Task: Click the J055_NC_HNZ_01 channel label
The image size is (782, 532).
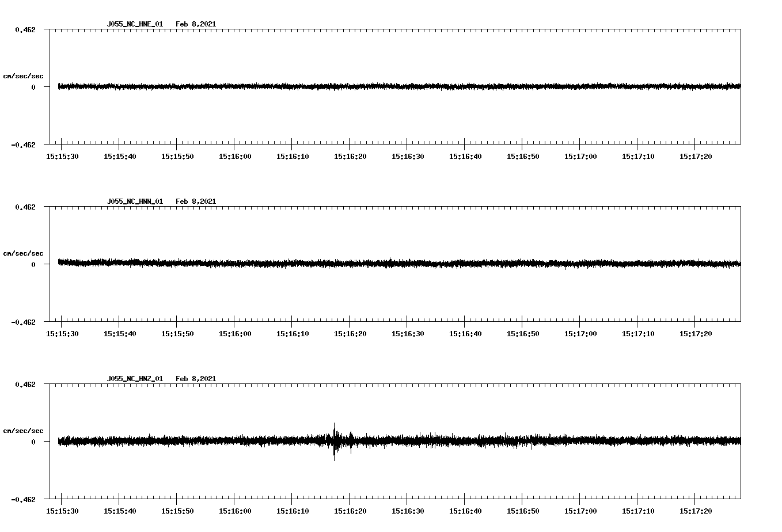Action: (x=135, y=378)
